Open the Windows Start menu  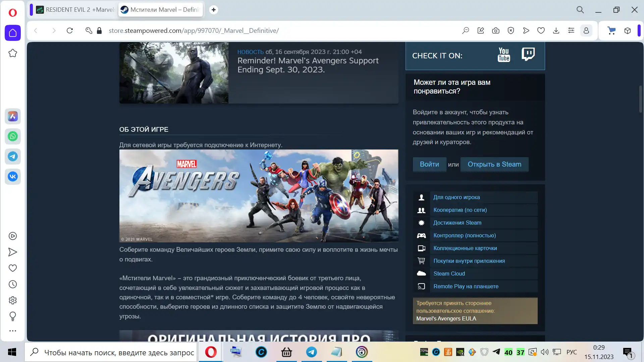point(12,352)
